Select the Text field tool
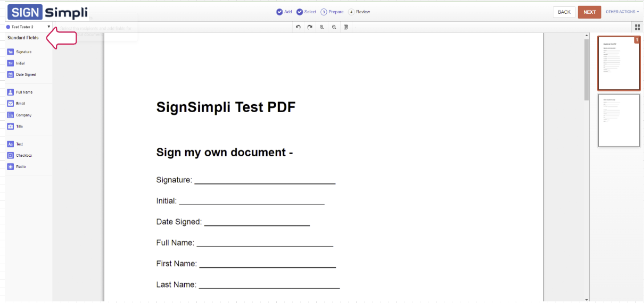Screen dimensions: 644x303 pyautogui.click(x=11, y=144)
